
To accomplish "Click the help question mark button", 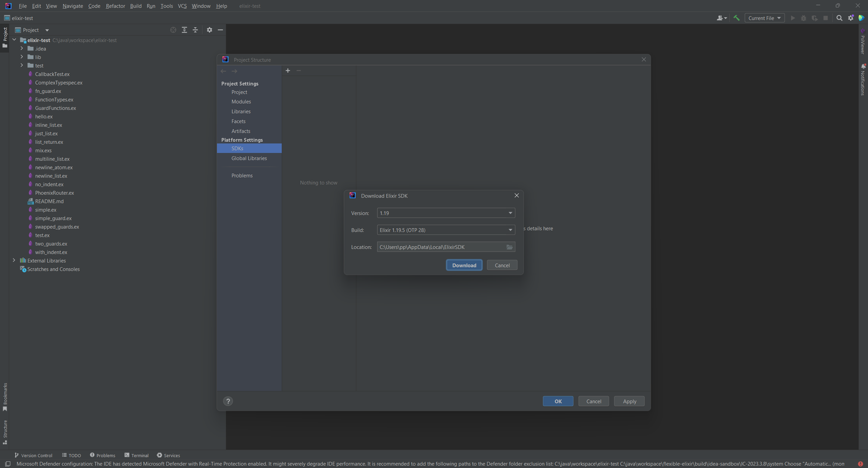I will coord(228,401).
